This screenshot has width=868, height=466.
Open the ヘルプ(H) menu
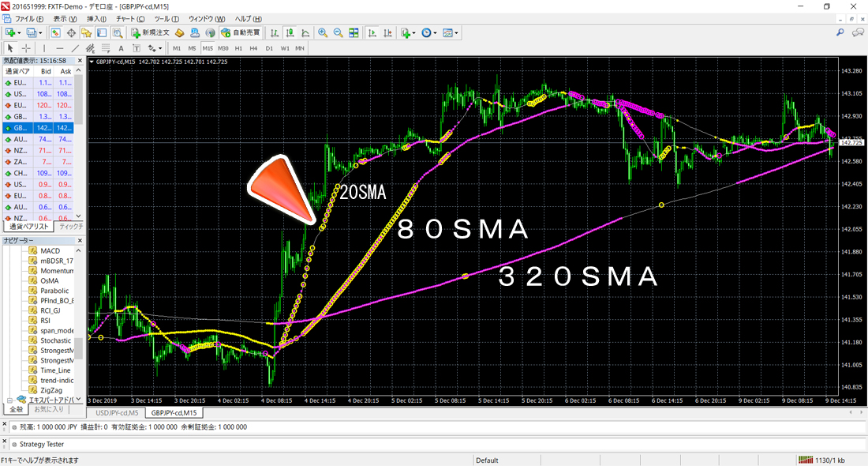click(x=249, y=19)
